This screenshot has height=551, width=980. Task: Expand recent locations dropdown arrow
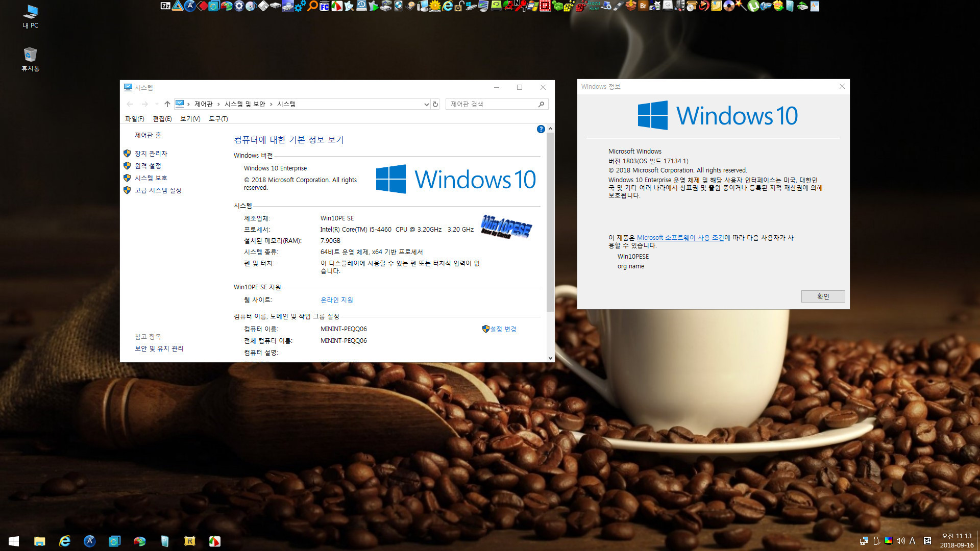(157, 104)
